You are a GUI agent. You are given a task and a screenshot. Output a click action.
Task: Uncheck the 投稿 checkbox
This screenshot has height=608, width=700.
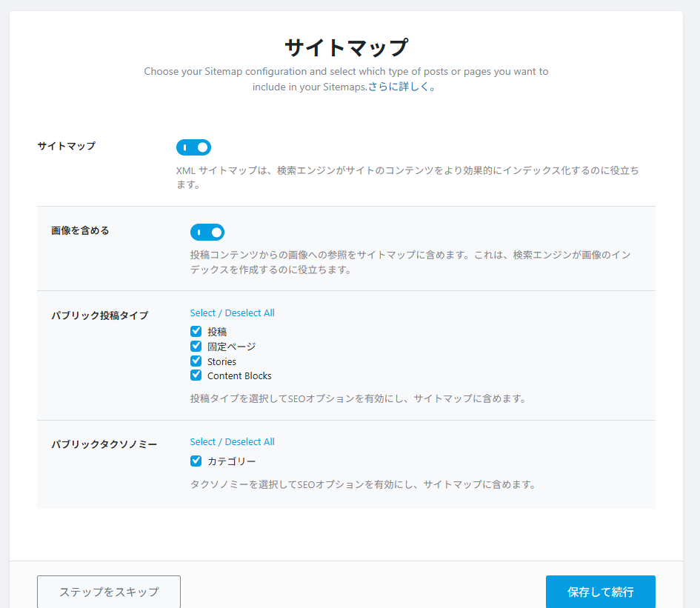point(196,332)
